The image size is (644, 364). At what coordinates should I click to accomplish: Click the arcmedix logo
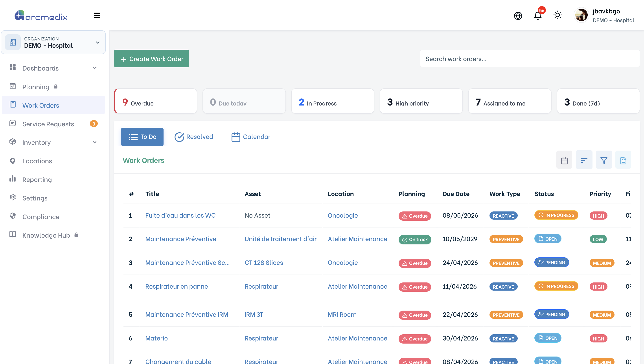coord(41,16)
